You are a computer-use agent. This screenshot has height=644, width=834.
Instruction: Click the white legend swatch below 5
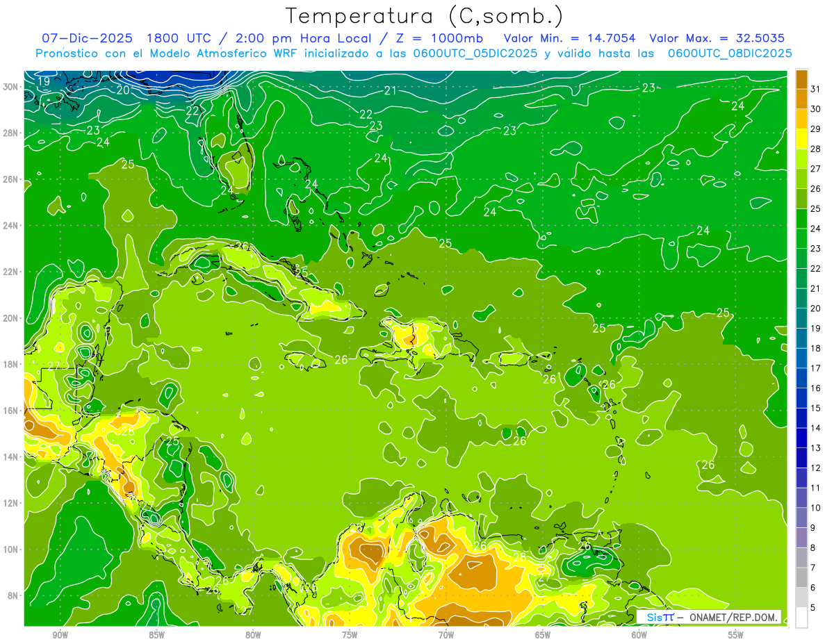801,618
